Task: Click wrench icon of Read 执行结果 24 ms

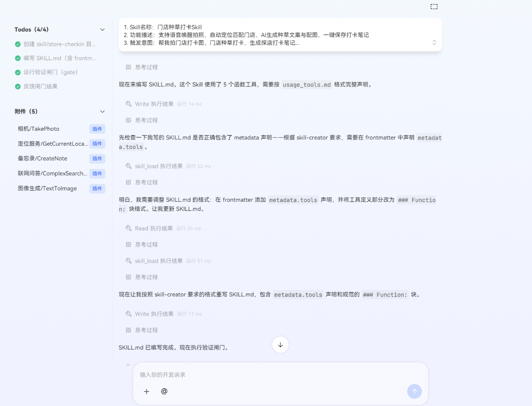Action: coord(128,228)
